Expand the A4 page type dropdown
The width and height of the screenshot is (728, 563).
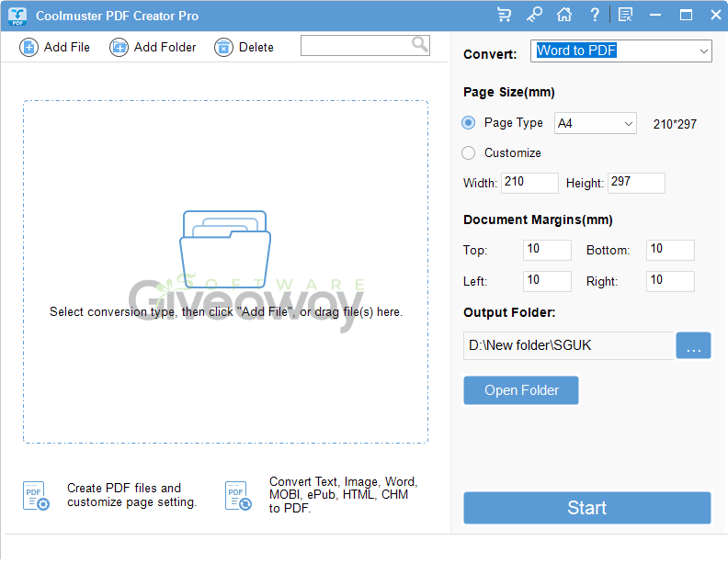pyautogui.click(x=596, y=123)
